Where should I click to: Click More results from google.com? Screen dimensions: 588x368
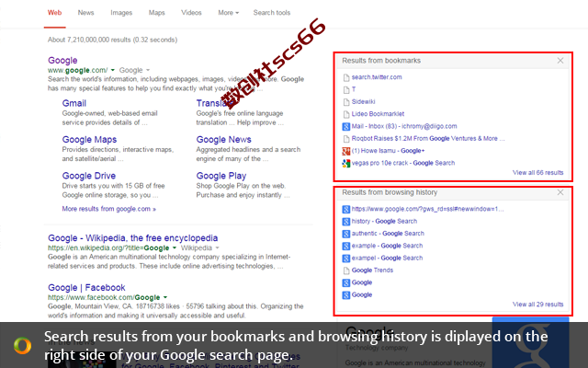pyautogui.click(x=108, y=209)
